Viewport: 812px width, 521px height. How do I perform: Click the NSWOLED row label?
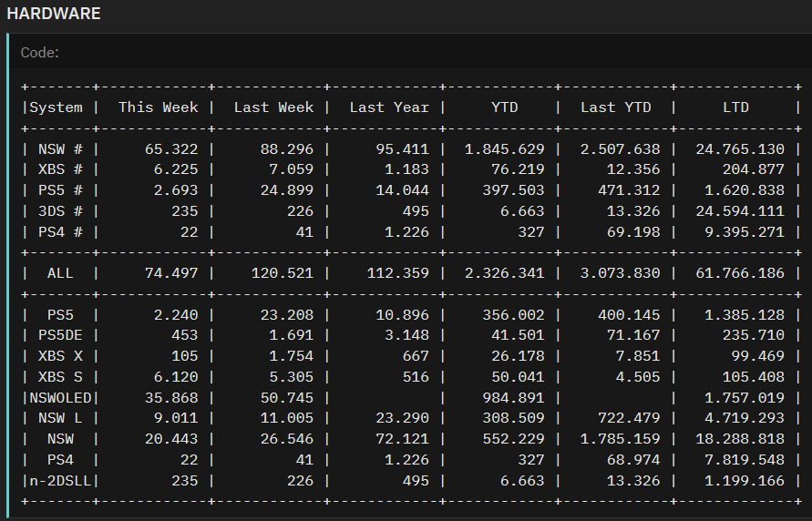(61, 397)
